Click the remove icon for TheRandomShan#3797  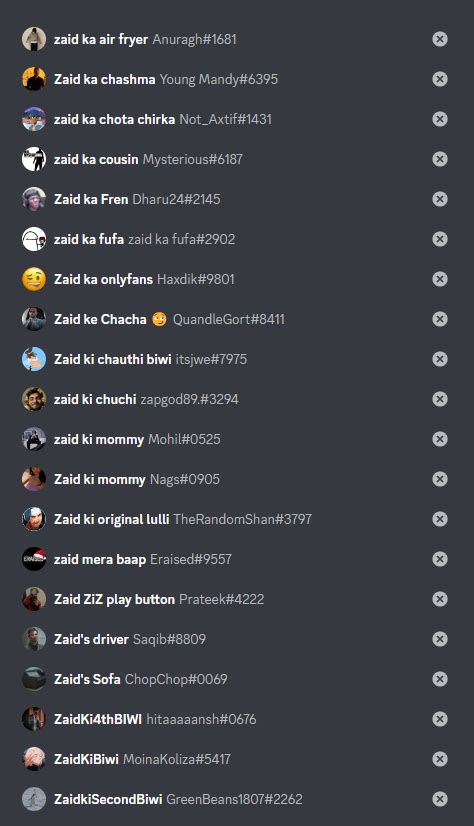440,519
